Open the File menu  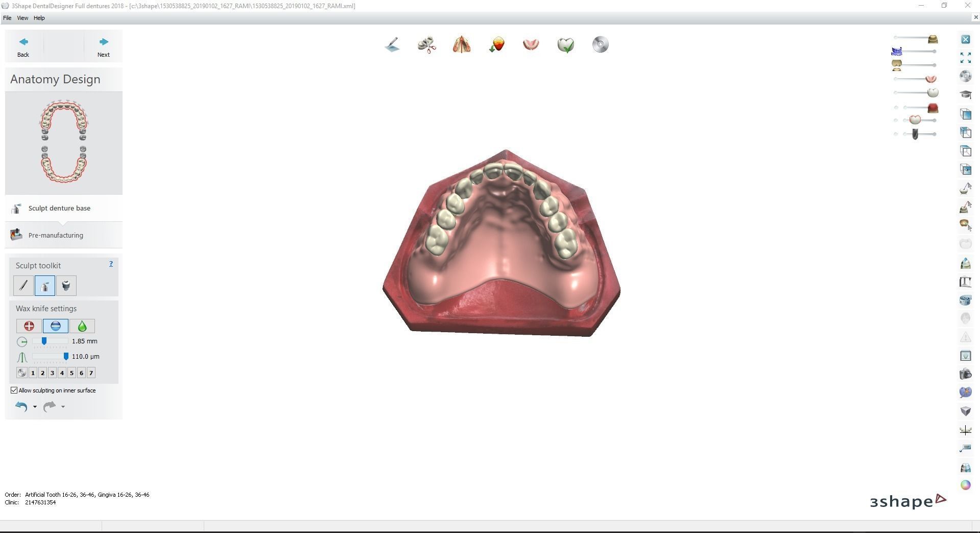coord(7,18)
